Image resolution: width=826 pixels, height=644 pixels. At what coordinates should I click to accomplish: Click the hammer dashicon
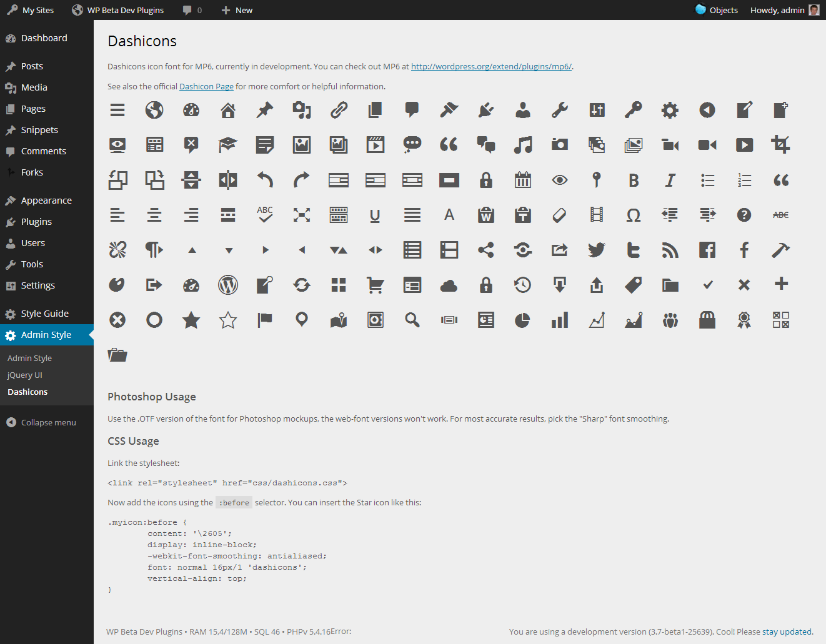coord(781,250)
